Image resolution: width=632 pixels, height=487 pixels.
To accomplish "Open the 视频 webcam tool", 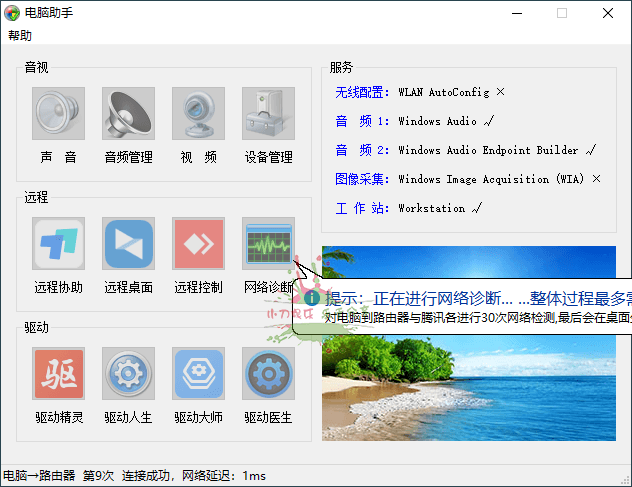I will coord(198,113).
